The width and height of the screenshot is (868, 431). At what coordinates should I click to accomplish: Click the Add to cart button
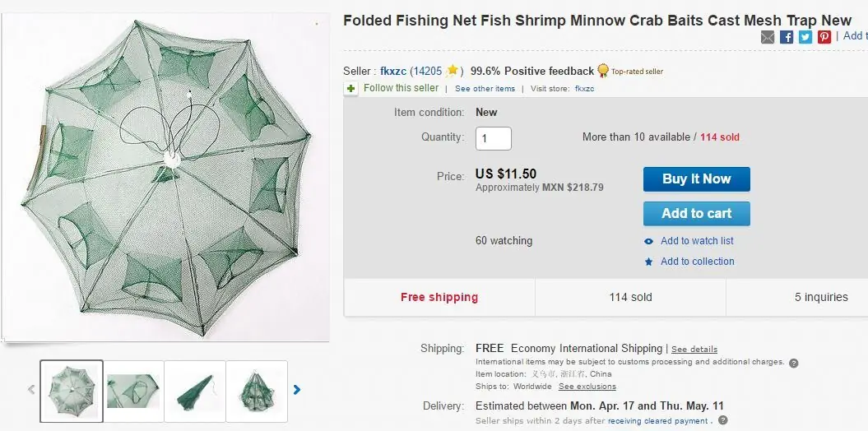point(696,213)
